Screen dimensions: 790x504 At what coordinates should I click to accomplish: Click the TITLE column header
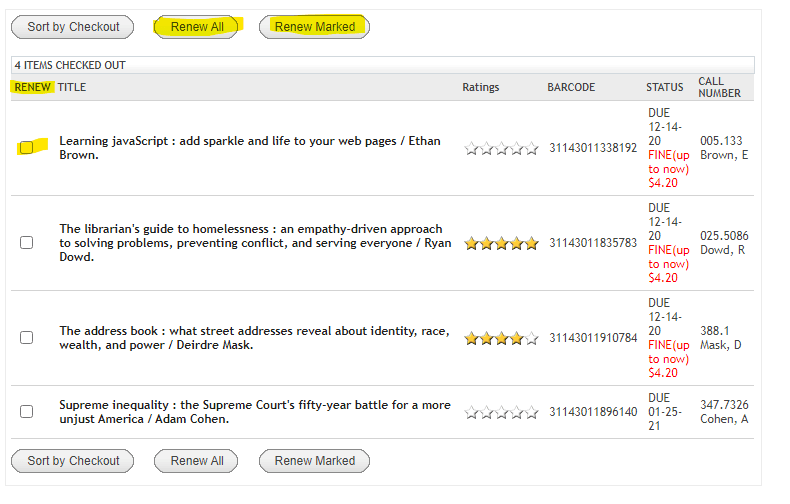72,87
